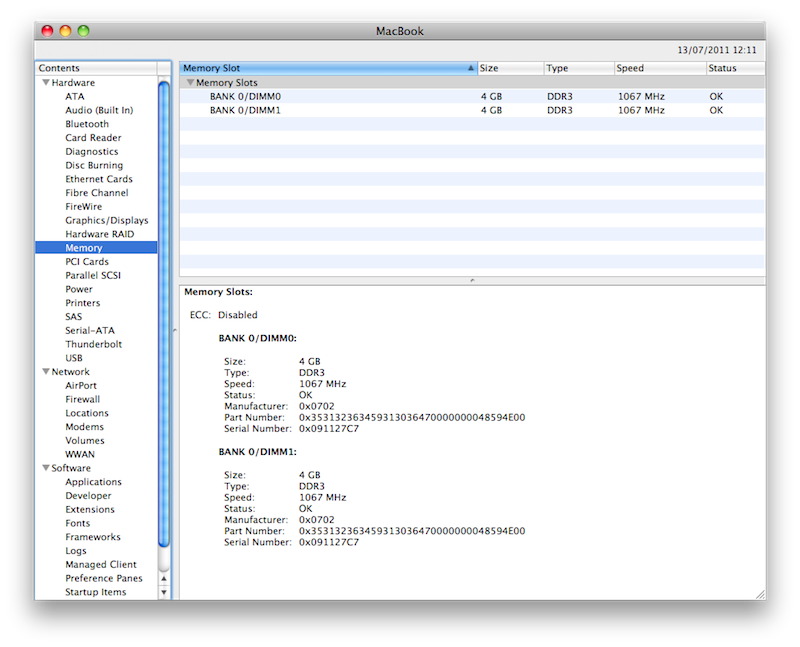The height and width of the screenshot is (647, 800).
Task: Select the highlighted Memory entry
Action: [96, 248]
